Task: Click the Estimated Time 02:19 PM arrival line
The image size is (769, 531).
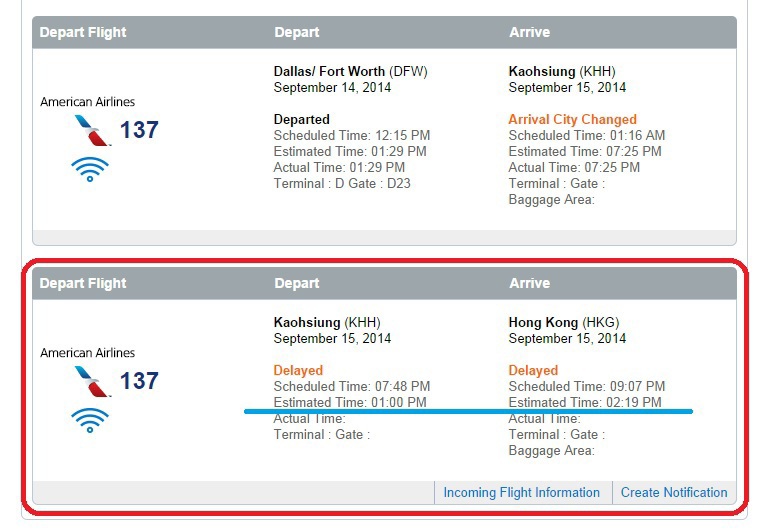Action: click(x=585, y=402)
